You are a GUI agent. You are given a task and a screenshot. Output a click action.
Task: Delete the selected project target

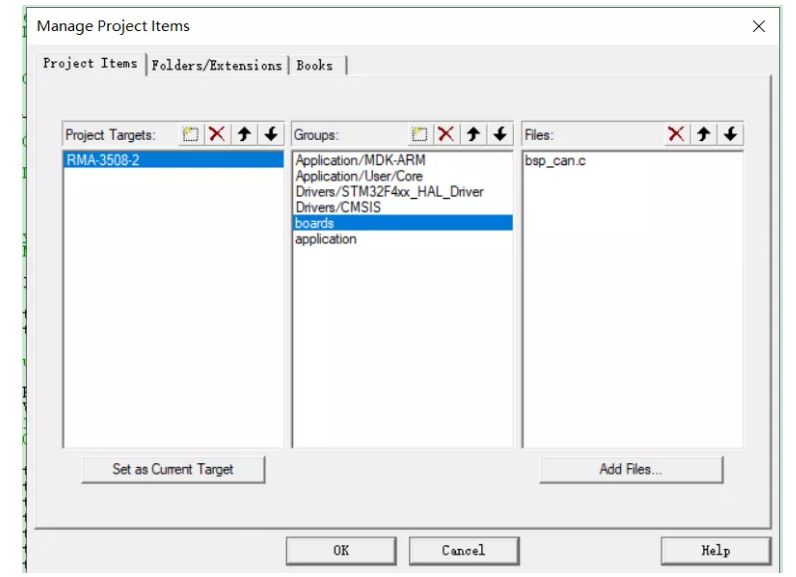[x=217, y=134]
